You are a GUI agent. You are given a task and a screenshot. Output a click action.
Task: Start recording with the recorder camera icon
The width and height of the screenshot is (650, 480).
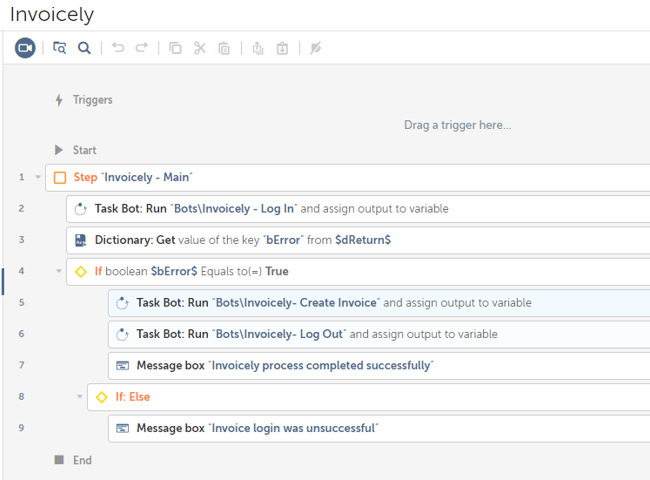click(25, 48)
